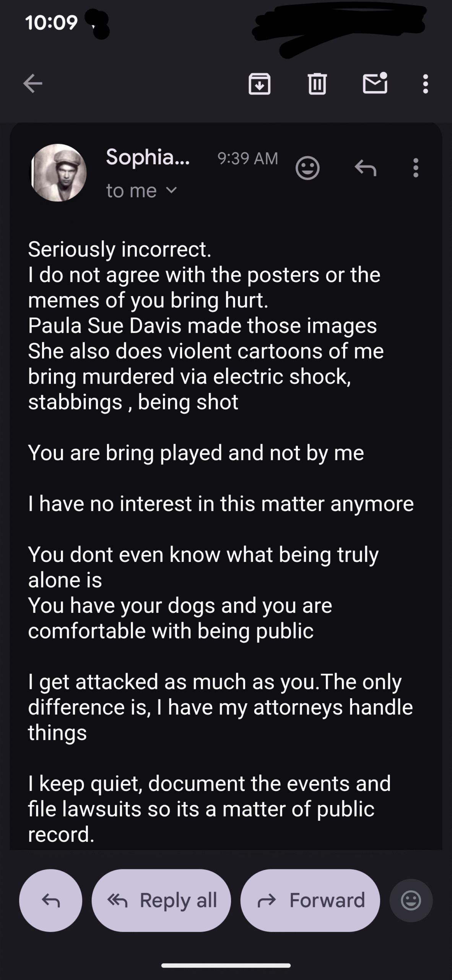The height and width of the screenshot is (980, 452).
Task: Tap the Reply all button
Action: point(161,900)
